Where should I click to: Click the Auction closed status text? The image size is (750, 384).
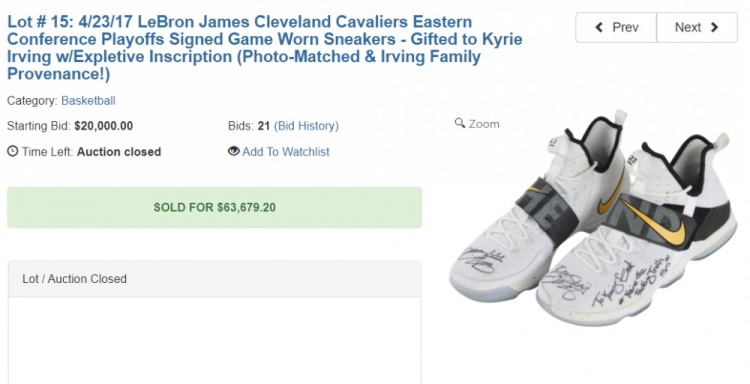click(x=119, y=152)
